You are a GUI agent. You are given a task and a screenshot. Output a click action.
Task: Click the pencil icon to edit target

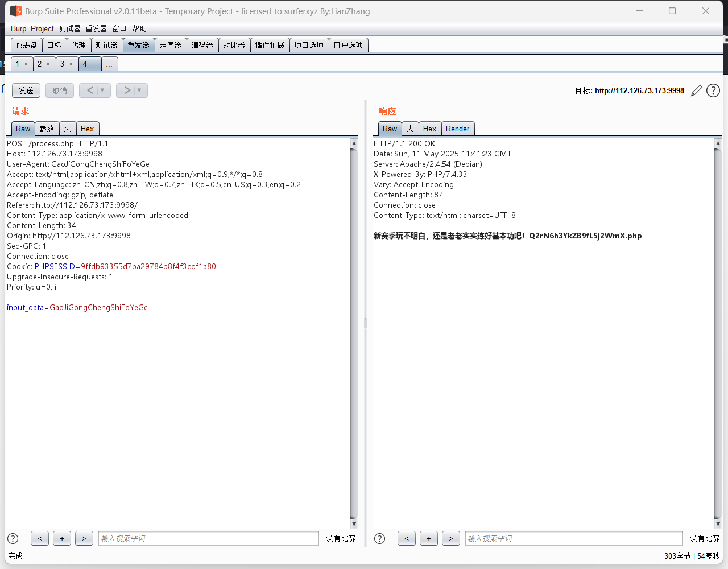[x=696, y=90]
